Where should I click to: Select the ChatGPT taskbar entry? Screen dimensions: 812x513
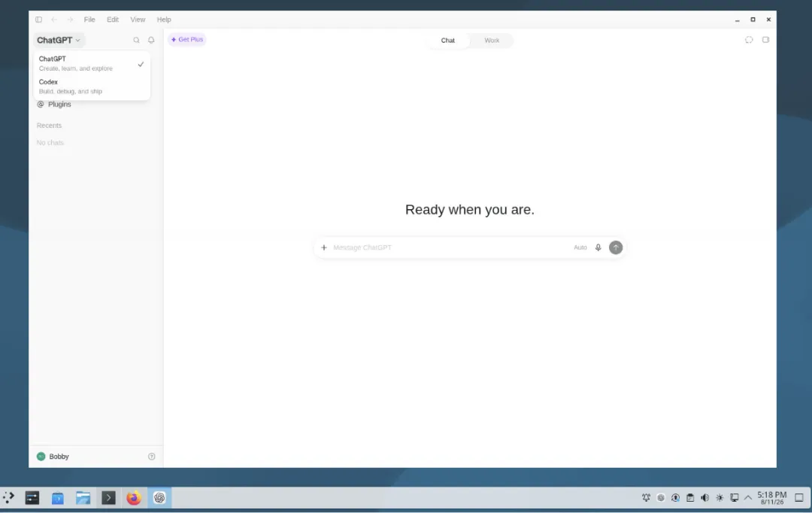point(159,498)
